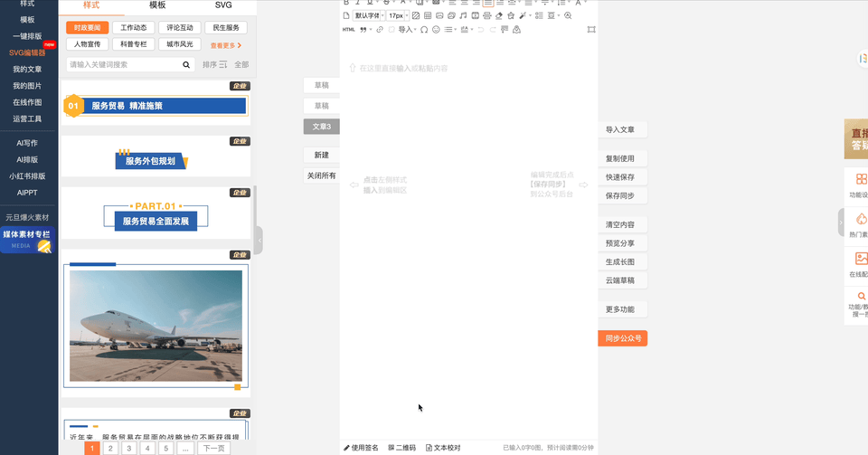Insert special character omega symbol

tap(424, 30)
